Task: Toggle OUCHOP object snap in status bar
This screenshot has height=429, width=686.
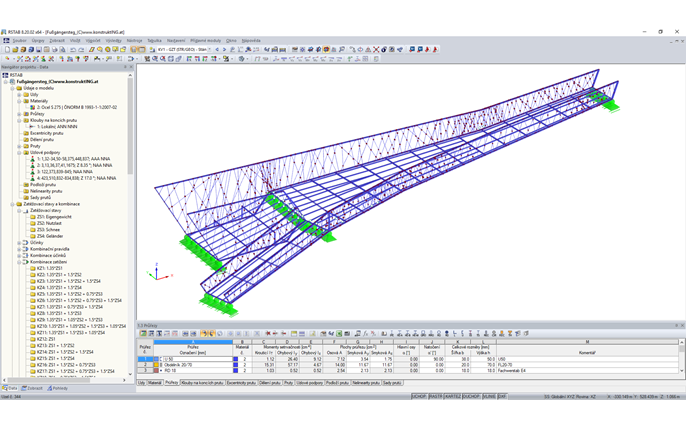Action: tap(472, 396)
